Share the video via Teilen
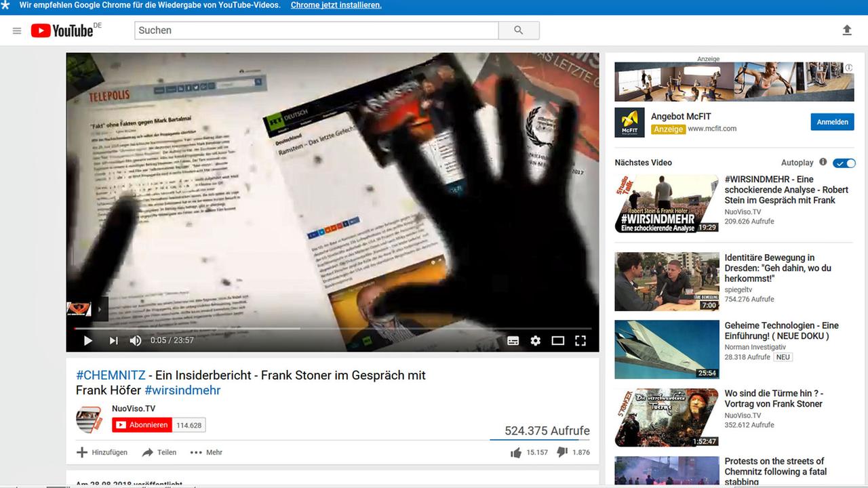 pyautogui.click(x=159, y=452)
